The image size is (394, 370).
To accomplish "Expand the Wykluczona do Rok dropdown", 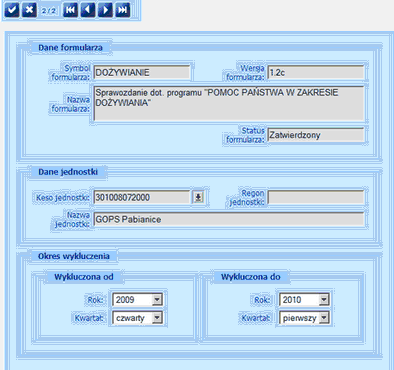I will [324, 299].
